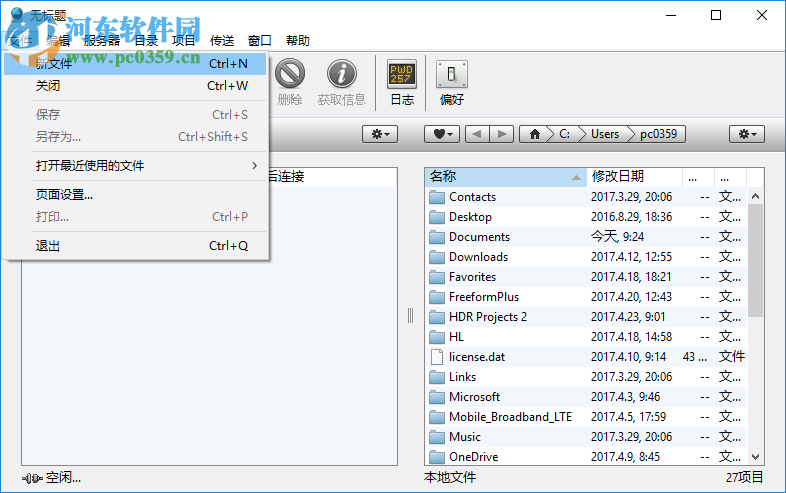Open the Transfer (传送) menu
This screenshot has height=493, width=786.
pyautogui.click(x=222, y=41)
